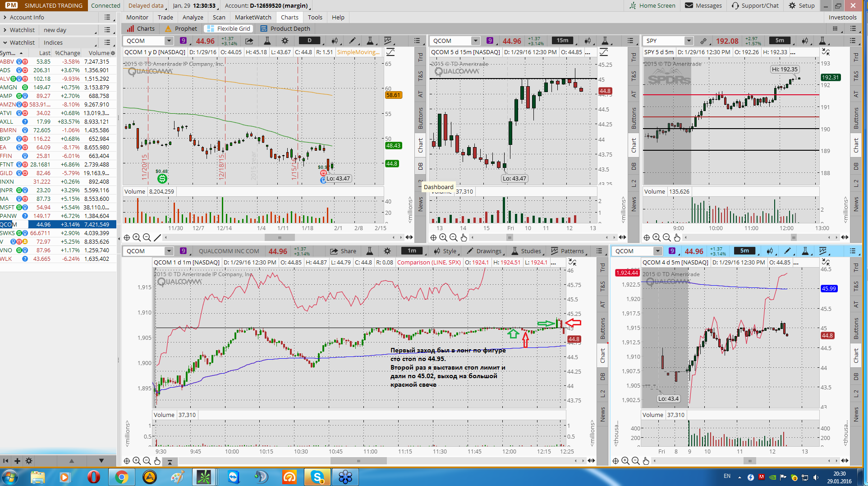Image resolution: width=868 pixels, height=486 pixels.
Task: Add a watchlist gadget with plus icon
Action: [17, 461]
